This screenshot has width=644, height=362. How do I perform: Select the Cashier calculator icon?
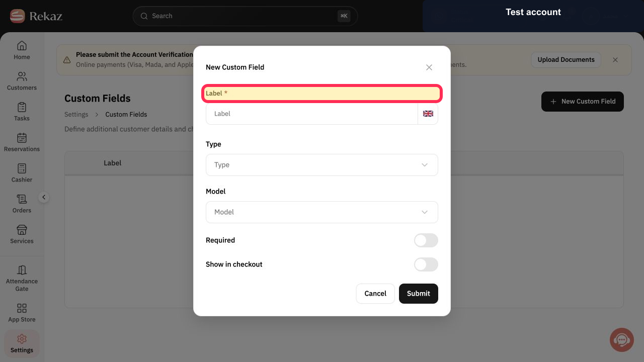click(x=22, y=168)
